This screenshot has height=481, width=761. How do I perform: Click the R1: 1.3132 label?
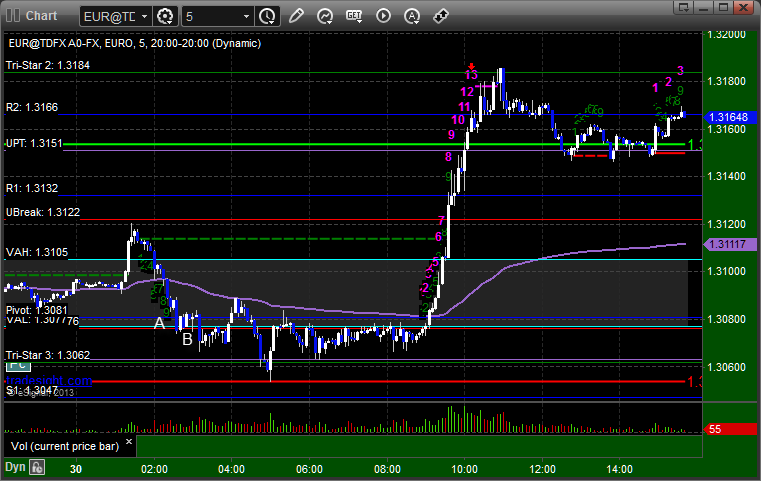coord(32,188)
